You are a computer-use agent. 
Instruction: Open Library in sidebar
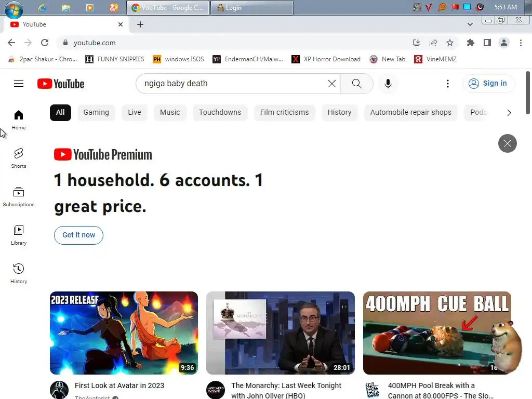(x=19, y=235)
